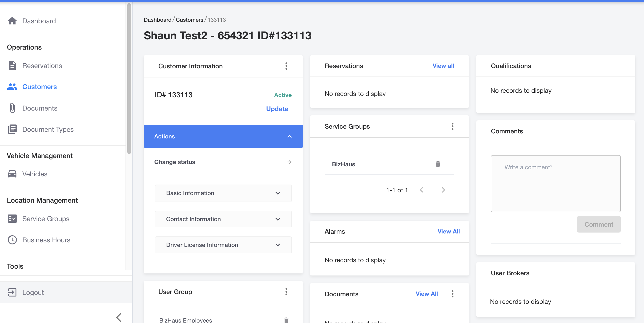Screen dimensions: 644x323
Task: Click the Vehicles car icon
Action: coord(12,174)
